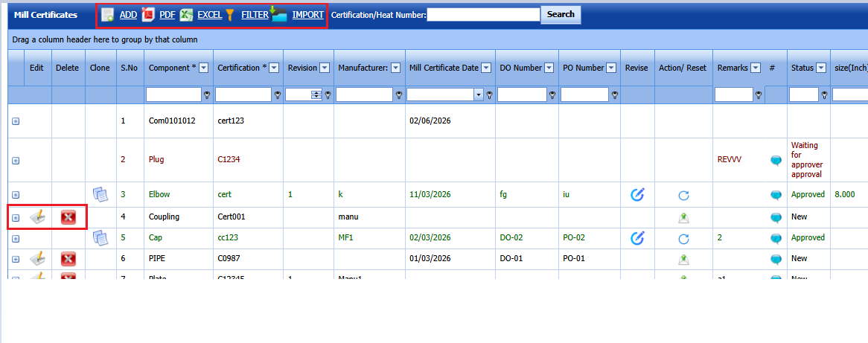Reset the Elbow row with circular arrow icon

pos(683,195)
